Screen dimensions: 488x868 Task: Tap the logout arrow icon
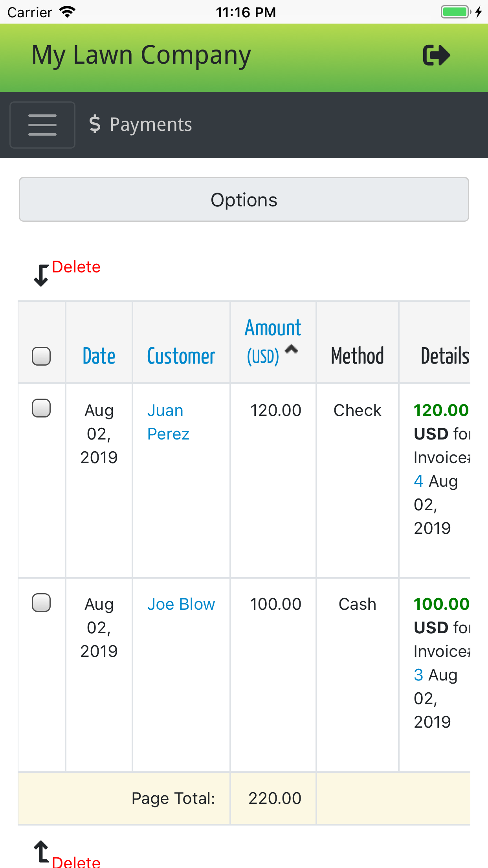[436, 55]
